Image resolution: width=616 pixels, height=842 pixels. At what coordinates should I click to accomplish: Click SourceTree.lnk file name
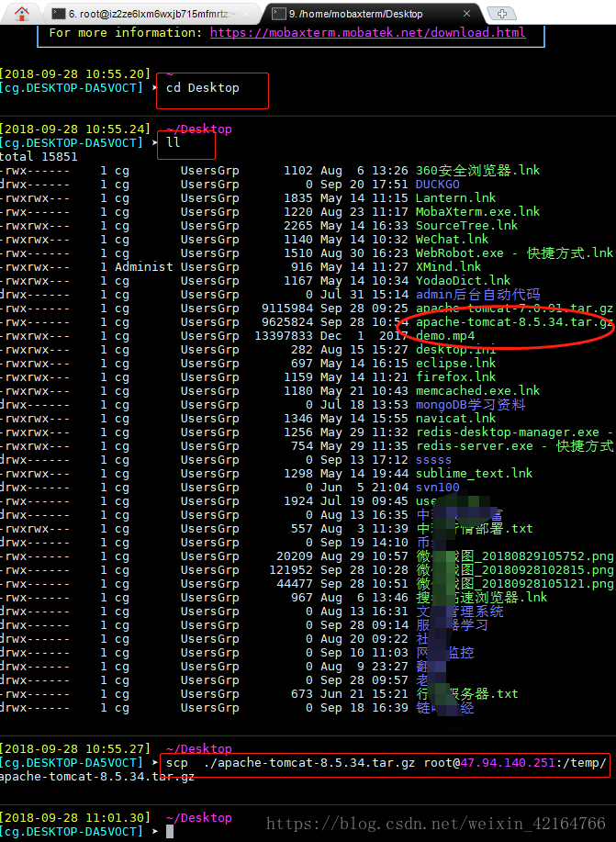tap(466, 226)
